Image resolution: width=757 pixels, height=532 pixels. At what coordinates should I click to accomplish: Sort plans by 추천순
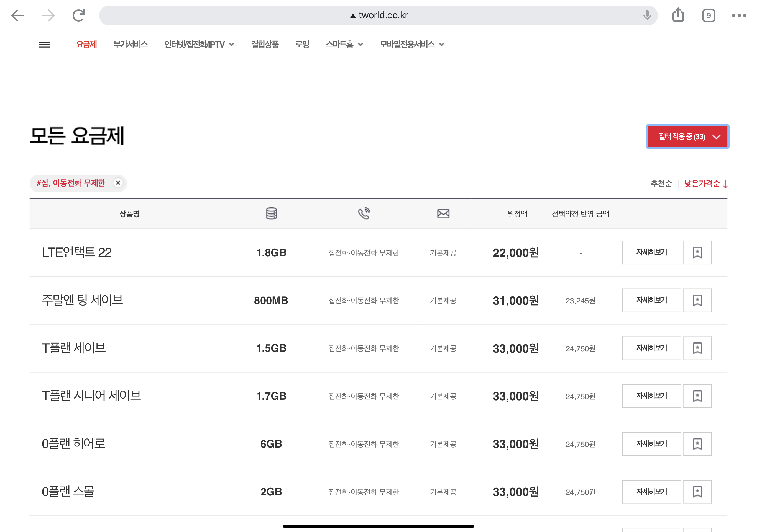(661, 184)
